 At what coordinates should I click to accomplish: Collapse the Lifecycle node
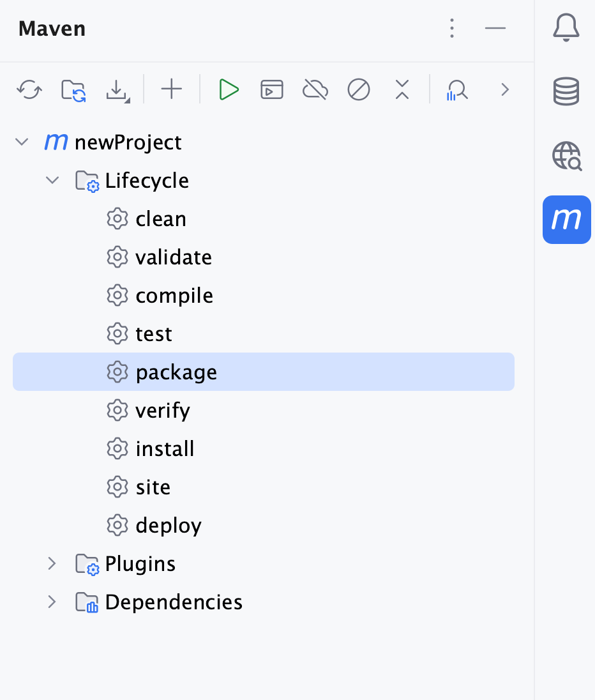pyautogui.click(x=52, y=180)
